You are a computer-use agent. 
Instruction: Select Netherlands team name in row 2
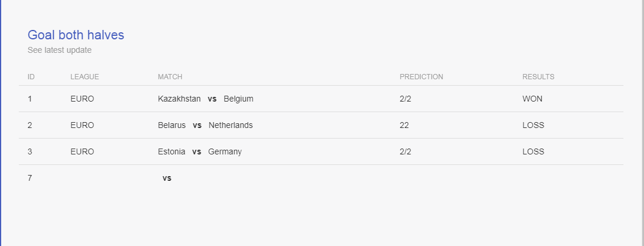pos(231,125)
